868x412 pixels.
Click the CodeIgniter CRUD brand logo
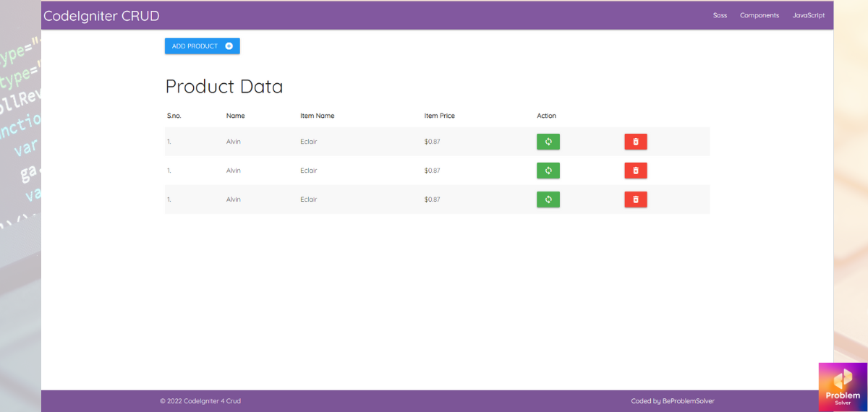[101, 16]
